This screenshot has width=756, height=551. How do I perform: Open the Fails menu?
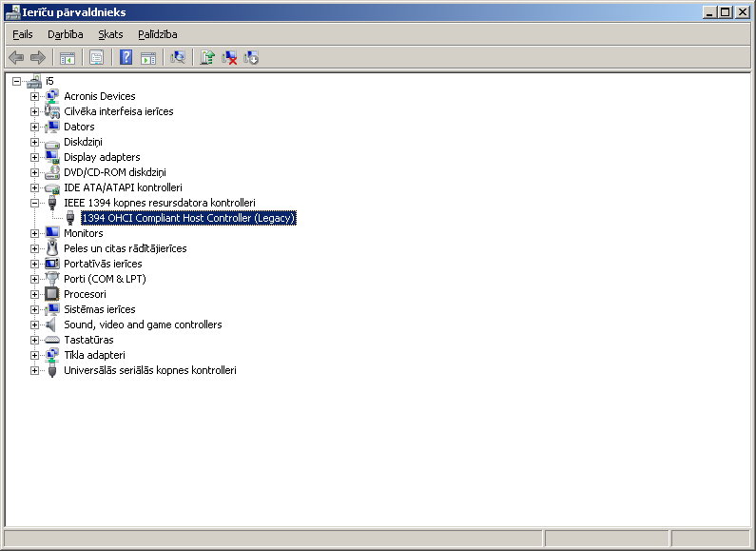coord(22,34)
